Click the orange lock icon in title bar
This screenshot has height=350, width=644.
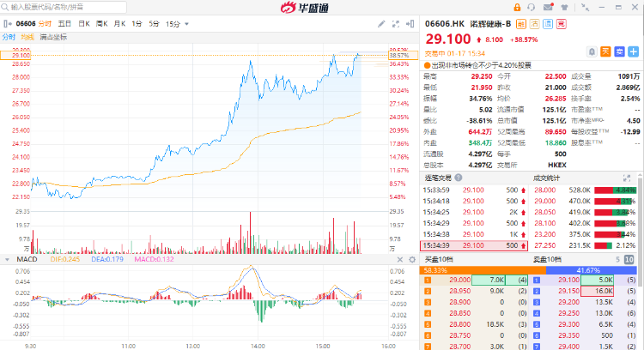point(516,8)
